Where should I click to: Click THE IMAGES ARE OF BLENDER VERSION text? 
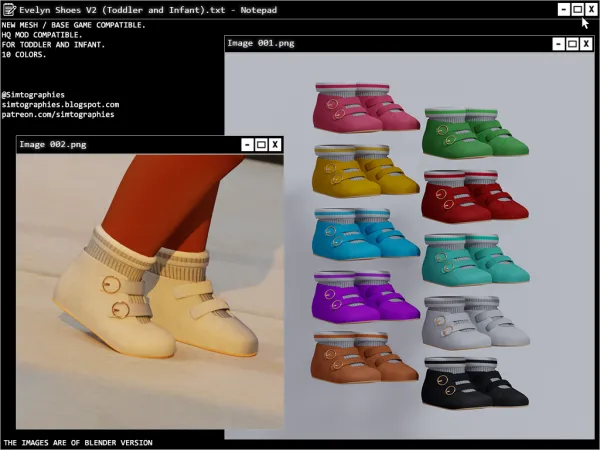pyautogui.click(x=78, y=443)
